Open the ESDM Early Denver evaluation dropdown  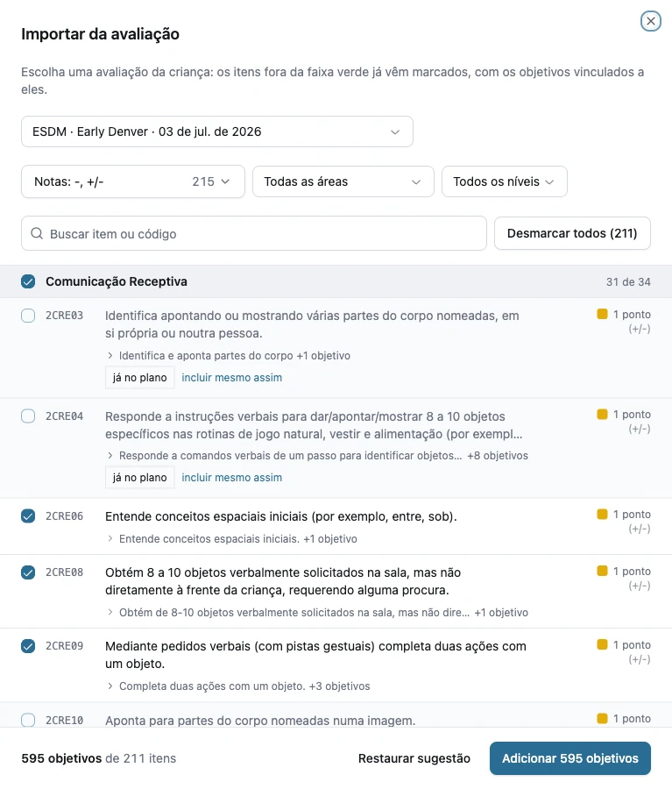(216, 131)
